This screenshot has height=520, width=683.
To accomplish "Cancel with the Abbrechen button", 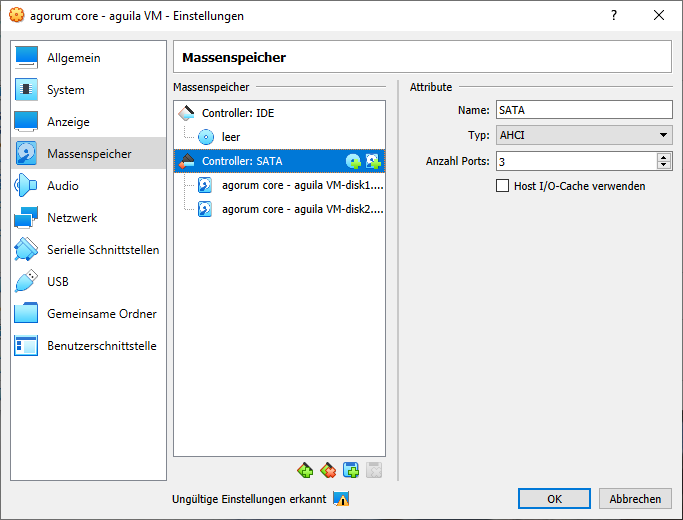I will point(635,499).
